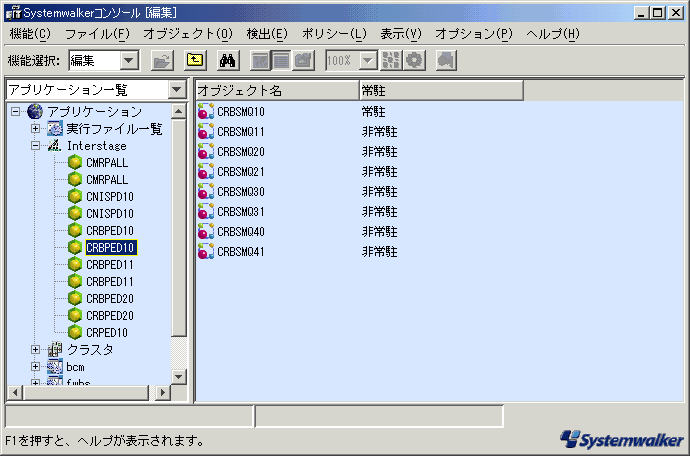Click the yellow up-one-level folder icon
Viewport: 690px width, 456px height.
[x=195, y=60]
